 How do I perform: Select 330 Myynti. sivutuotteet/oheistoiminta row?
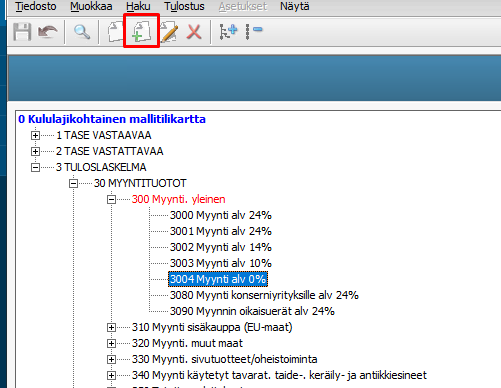pos(224,359)
